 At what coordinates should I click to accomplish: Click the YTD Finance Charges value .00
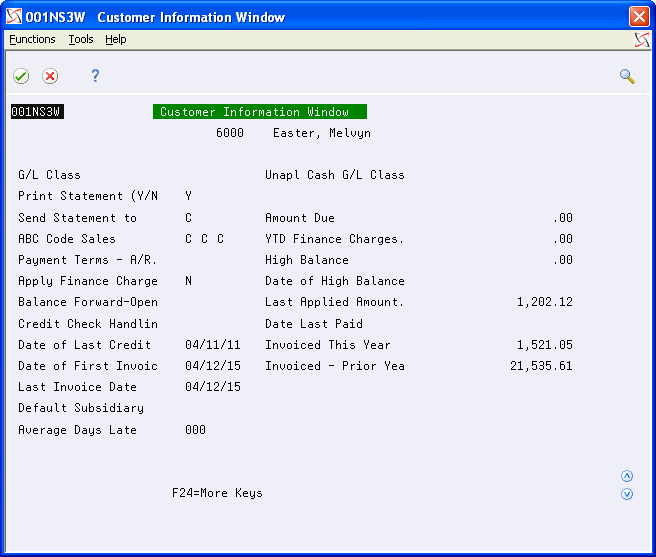click(563, 239)
